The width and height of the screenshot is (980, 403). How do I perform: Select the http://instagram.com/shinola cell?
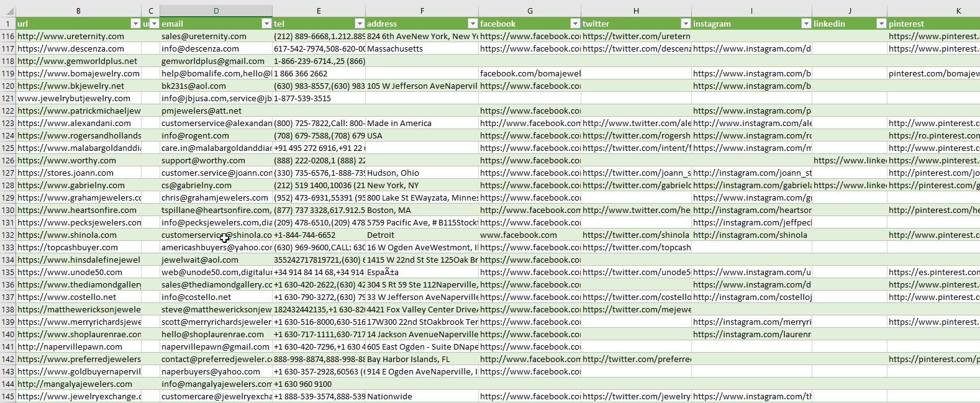(x=751, y=235)
